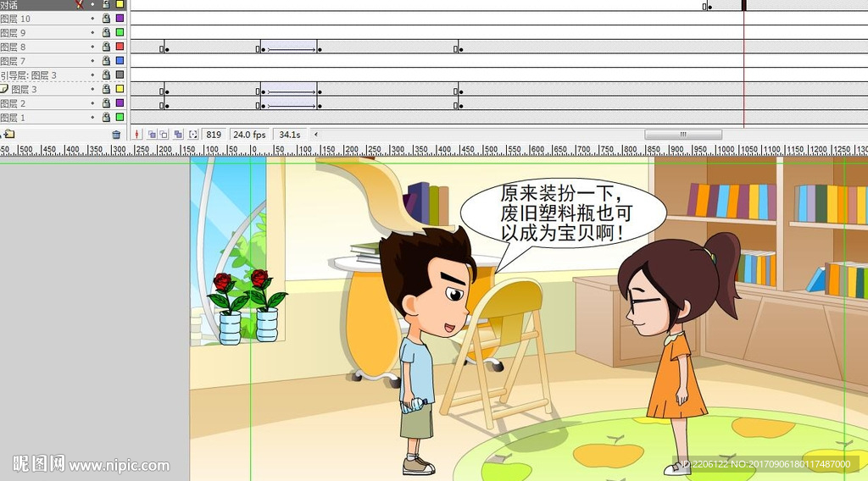
Task: Enable Onion Skin mode
Action: [x=152, y=135]
